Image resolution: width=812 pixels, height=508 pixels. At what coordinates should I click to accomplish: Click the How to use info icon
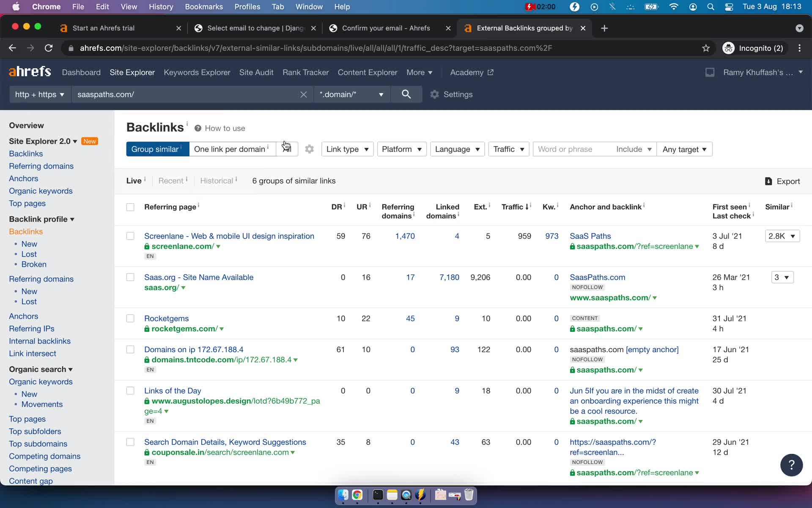coord(198,128)
